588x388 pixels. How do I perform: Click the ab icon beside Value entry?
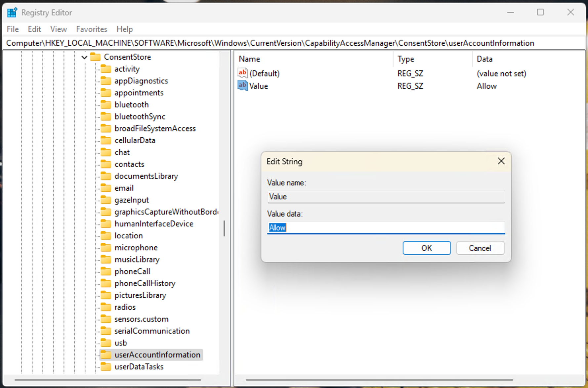point(242,85)
